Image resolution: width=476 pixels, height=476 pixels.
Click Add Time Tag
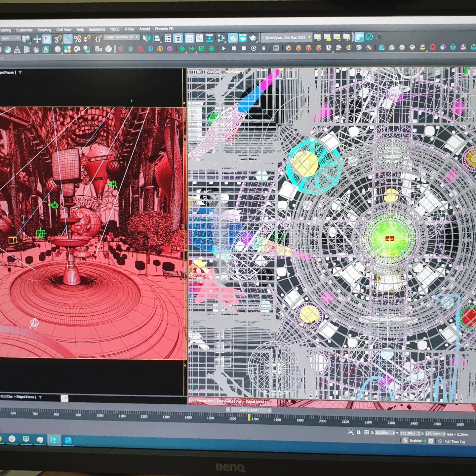[x=455, y=441]
